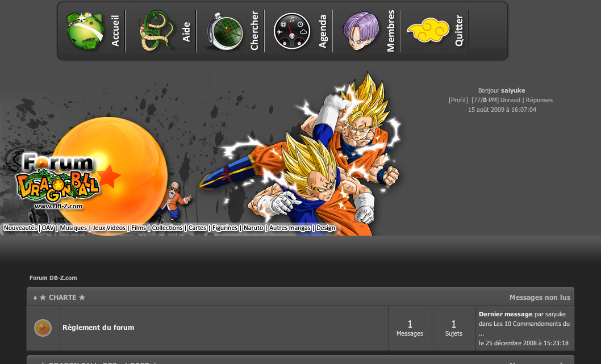Go to the Agenda menu label
This screenshot has width=601, height=364.
(x=323, y=31)
